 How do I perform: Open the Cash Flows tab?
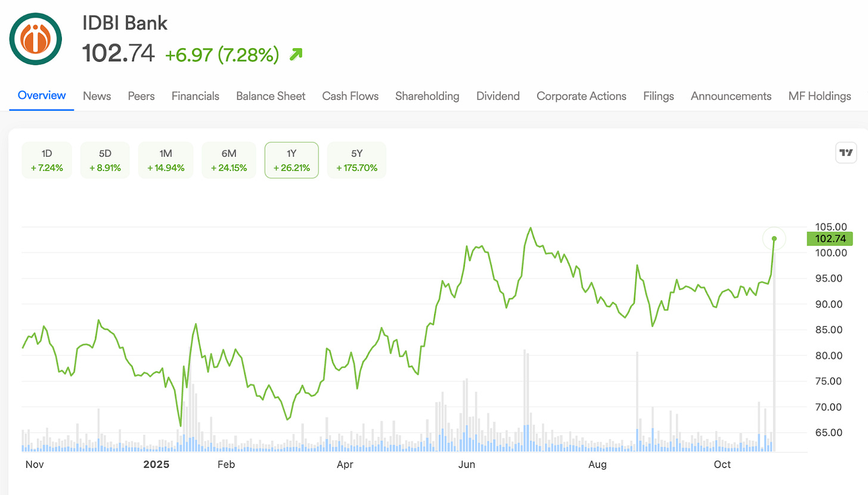pyautogui.click(x=351, y=96)
